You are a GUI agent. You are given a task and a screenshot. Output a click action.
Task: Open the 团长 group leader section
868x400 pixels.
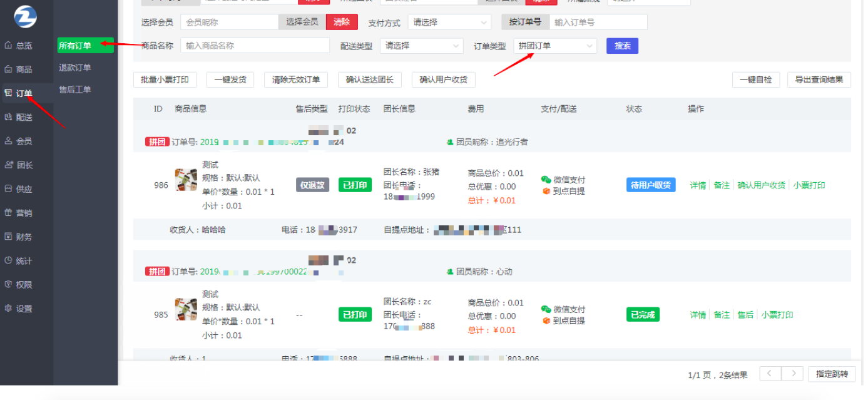pyautogui.click(x=19, y=165)
